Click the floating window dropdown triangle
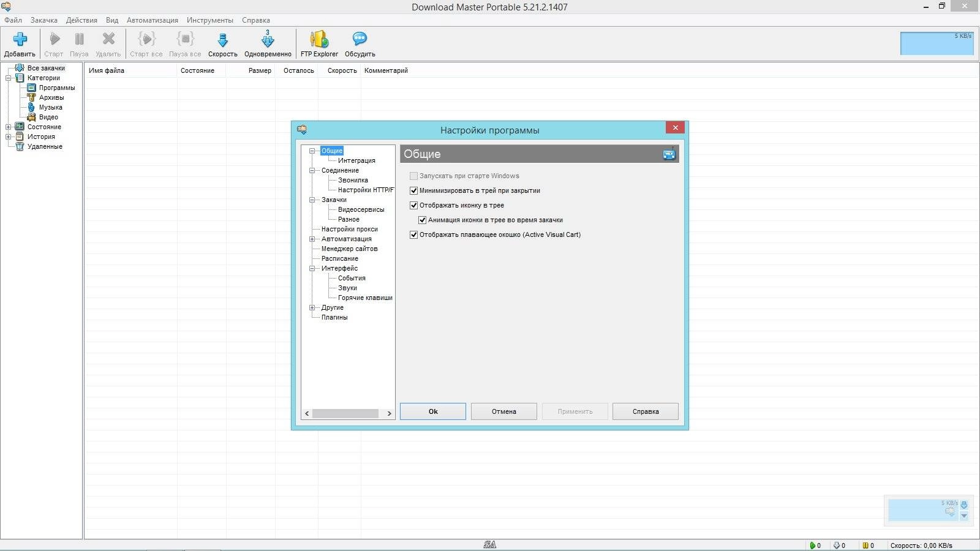The width and height of the screenshot is (980, 551). coord(964,516)
